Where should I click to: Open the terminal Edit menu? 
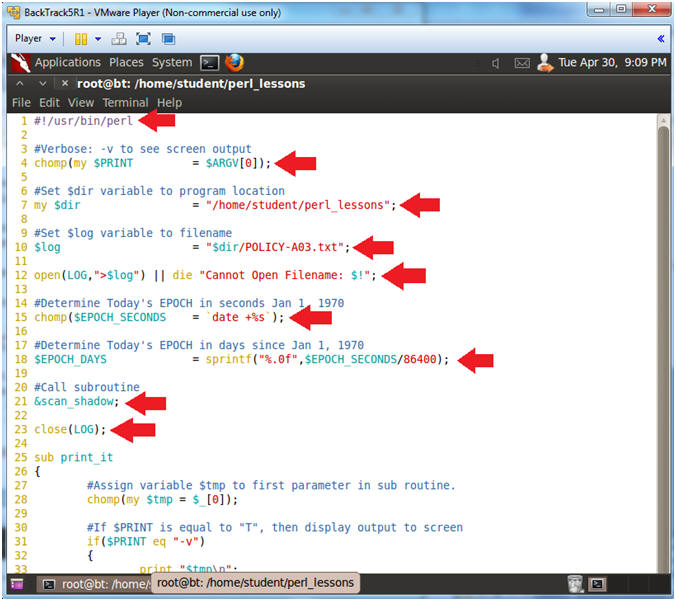(x=49, y=103)
